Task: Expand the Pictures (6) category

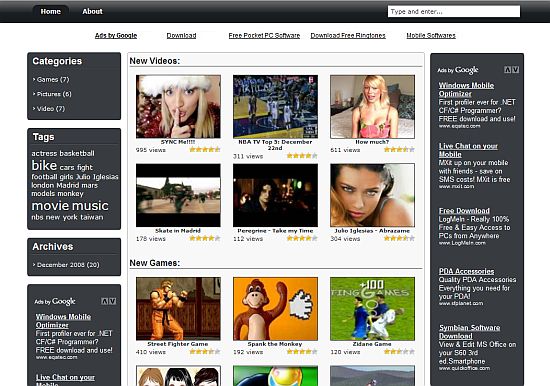Action: pyautogui.click(x=52, y=94)
